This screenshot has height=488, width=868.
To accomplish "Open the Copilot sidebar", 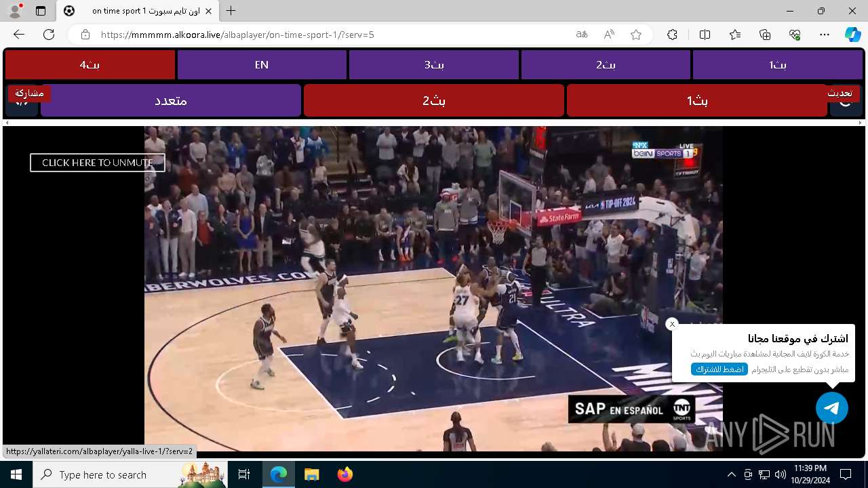I will pyautogui.click(x=852, y=35).
